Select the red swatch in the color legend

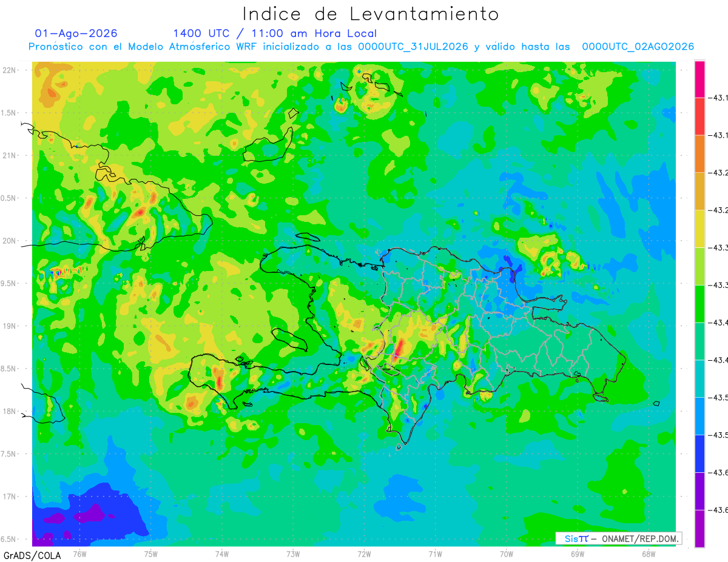pos(699,116)
